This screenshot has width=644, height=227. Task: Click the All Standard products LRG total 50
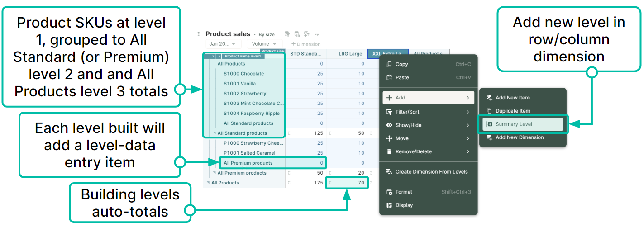coord(347,133)
